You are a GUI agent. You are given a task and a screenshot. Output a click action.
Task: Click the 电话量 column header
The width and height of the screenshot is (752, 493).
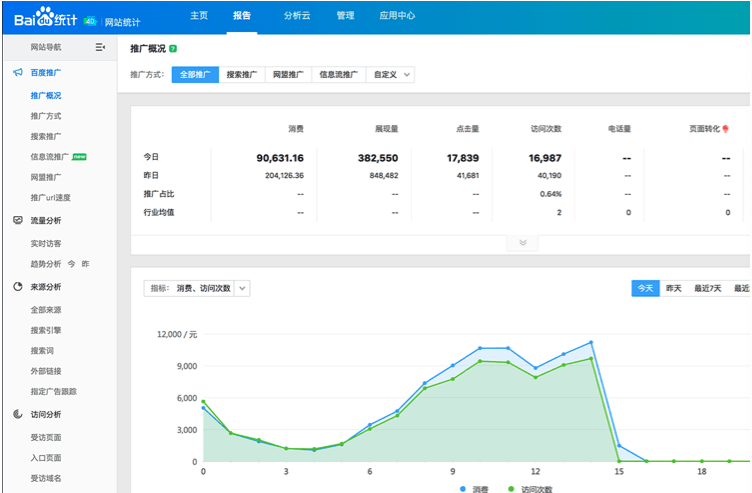coord(619,129)
